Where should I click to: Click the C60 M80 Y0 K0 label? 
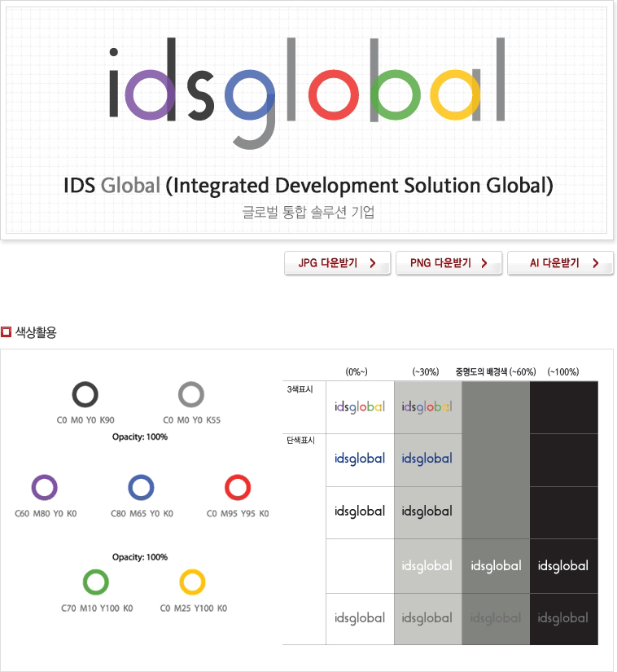tap(46, 513)
